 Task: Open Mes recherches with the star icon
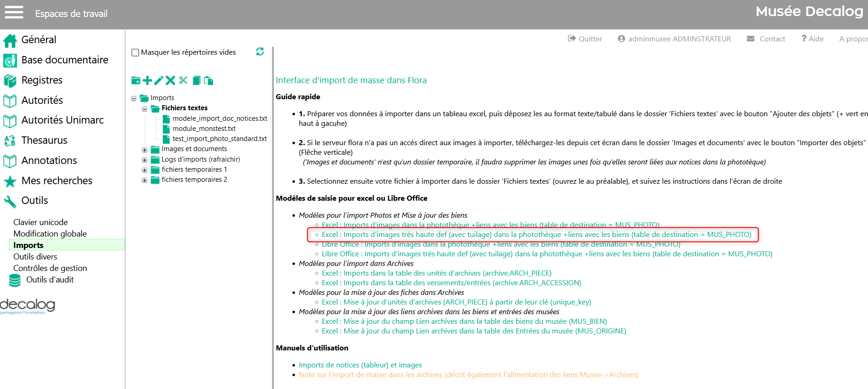pyautogui.click(x=48, y=181)
